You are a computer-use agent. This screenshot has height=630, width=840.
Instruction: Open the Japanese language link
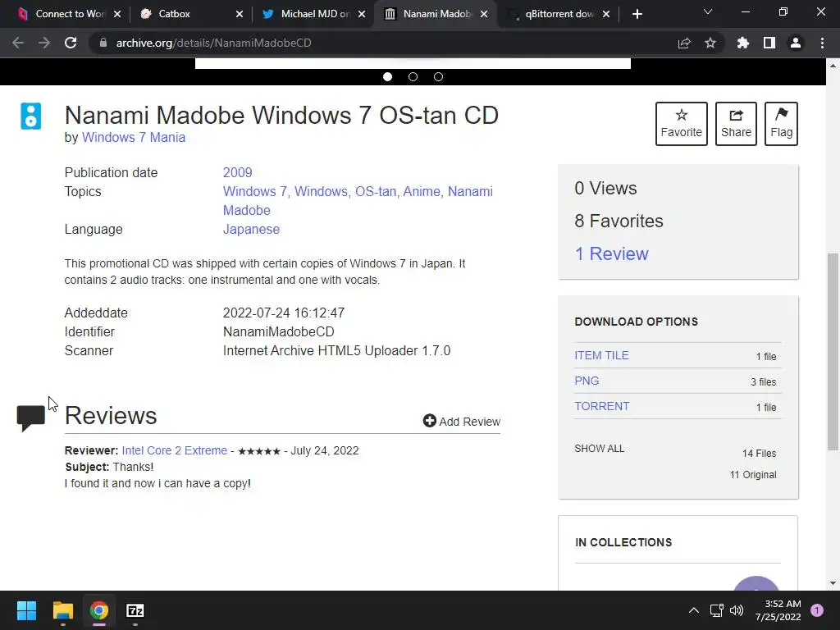click(251, 230)
